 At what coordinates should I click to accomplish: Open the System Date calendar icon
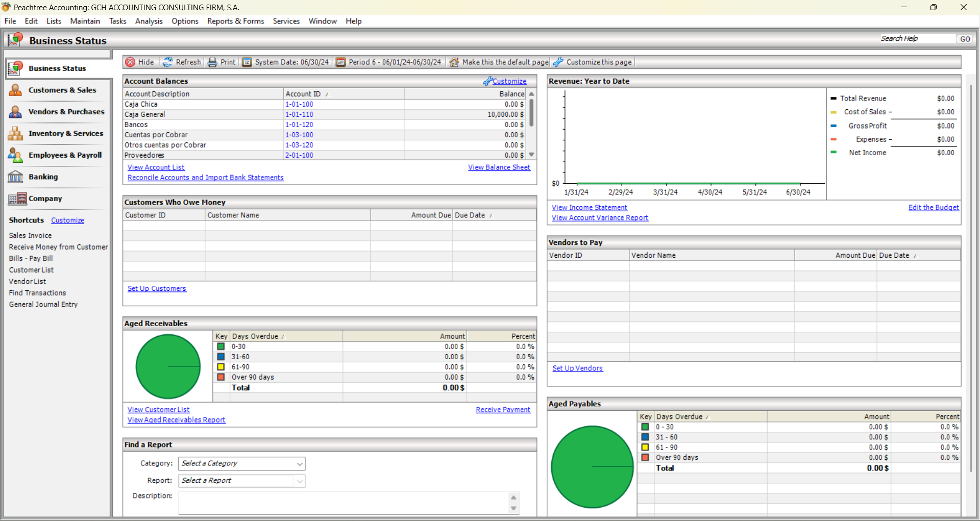(x=247, y=62)
